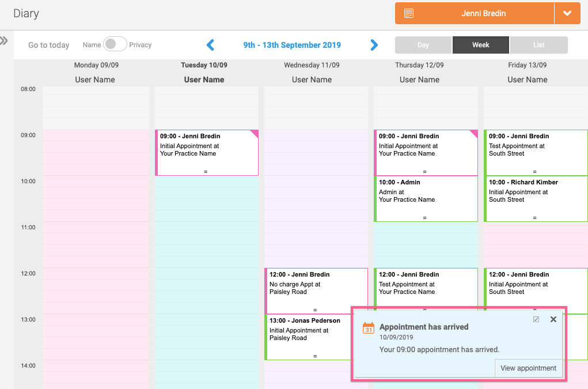Click resize handle on Thursday 10:00 Admin
Viewport: 588px width, 389px height.
pyautogui.click(x=425, y=218)
